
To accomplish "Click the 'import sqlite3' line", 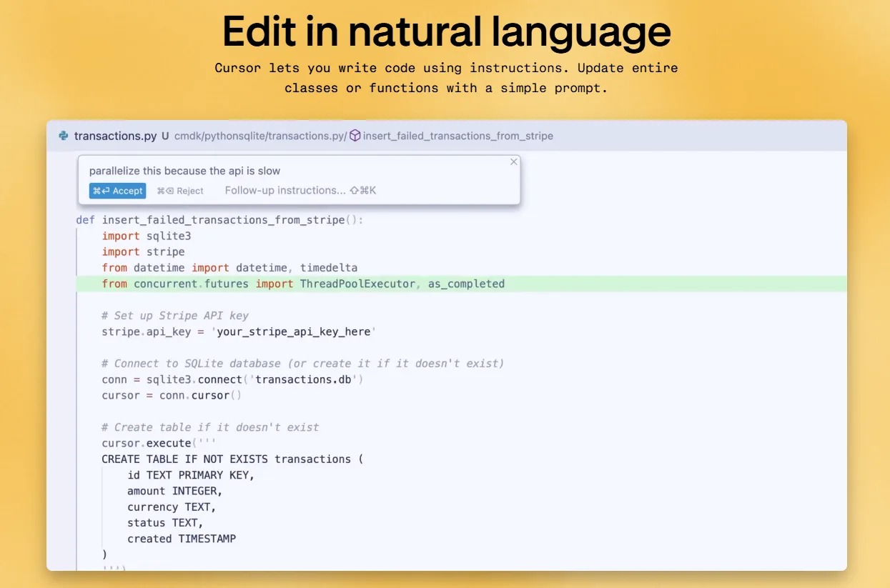I will tap(146, 236).
